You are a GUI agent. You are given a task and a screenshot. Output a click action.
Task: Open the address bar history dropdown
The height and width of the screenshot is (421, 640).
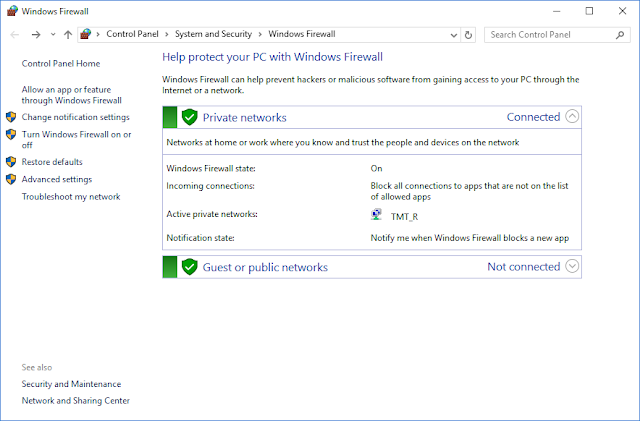click(x=452, y=34)
